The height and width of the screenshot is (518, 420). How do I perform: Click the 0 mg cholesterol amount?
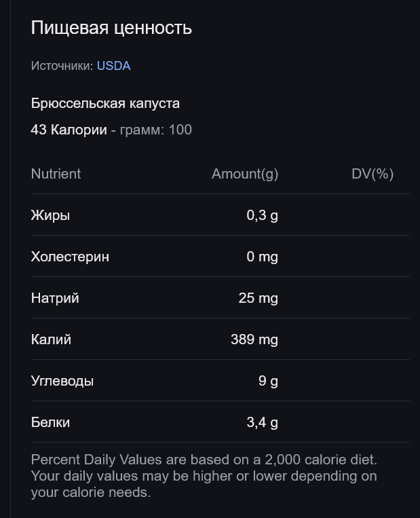(x=262, y=257)
